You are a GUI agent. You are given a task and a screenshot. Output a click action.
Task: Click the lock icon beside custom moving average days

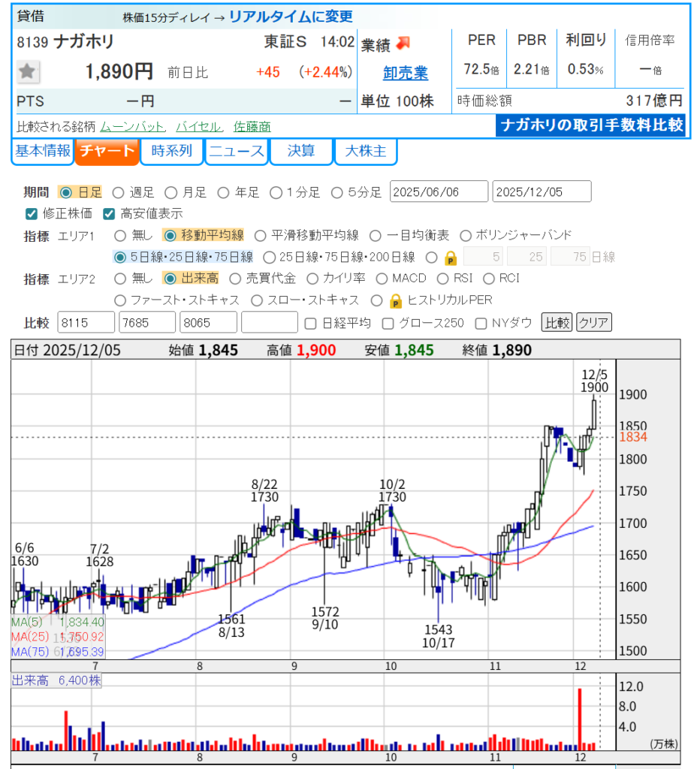pyautogui.click(x=451, y=258)
